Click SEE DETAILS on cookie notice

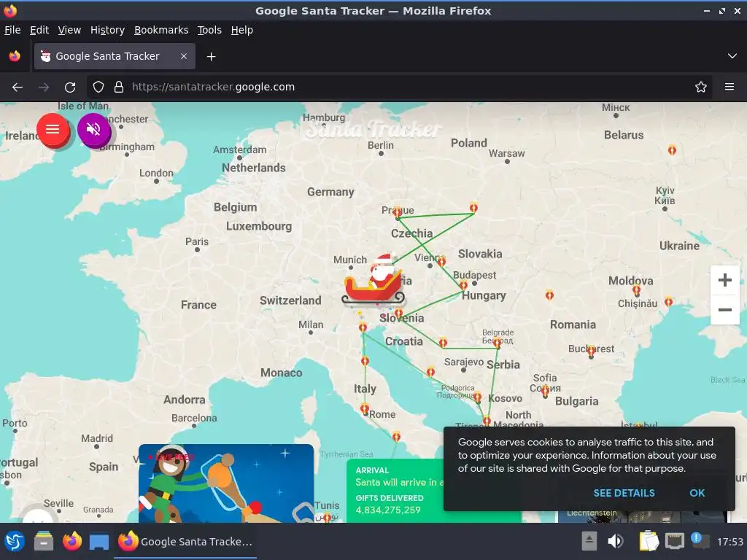click(x=624, y=493)
